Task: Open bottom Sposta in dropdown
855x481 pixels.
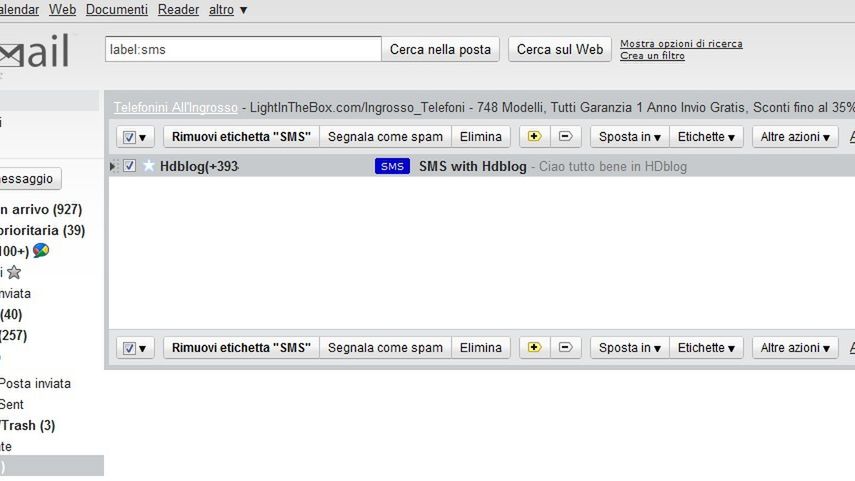Action: [x=629, y=348]
